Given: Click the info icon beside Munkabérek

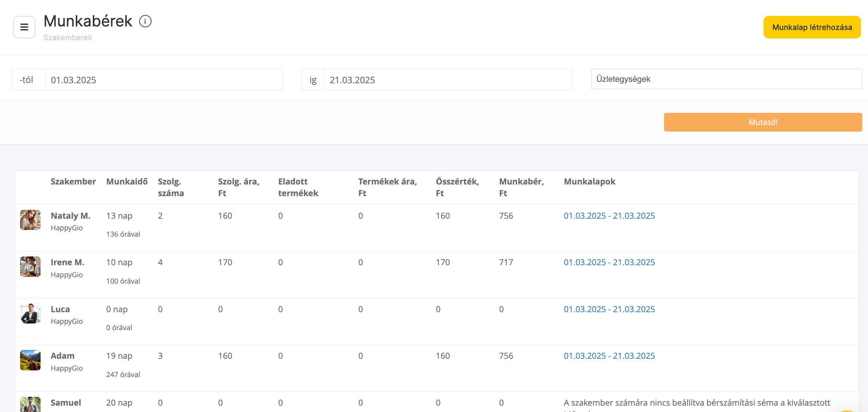Looking at the screenshot, I should pyautogui.click(x=145, y=21).
